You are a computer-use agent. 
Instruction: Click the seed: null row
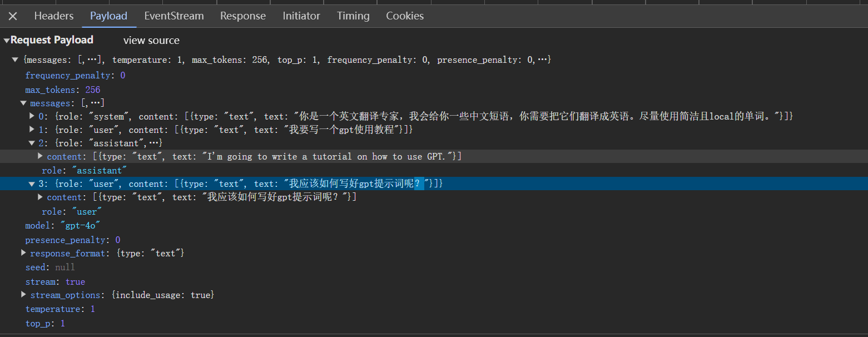50,267
